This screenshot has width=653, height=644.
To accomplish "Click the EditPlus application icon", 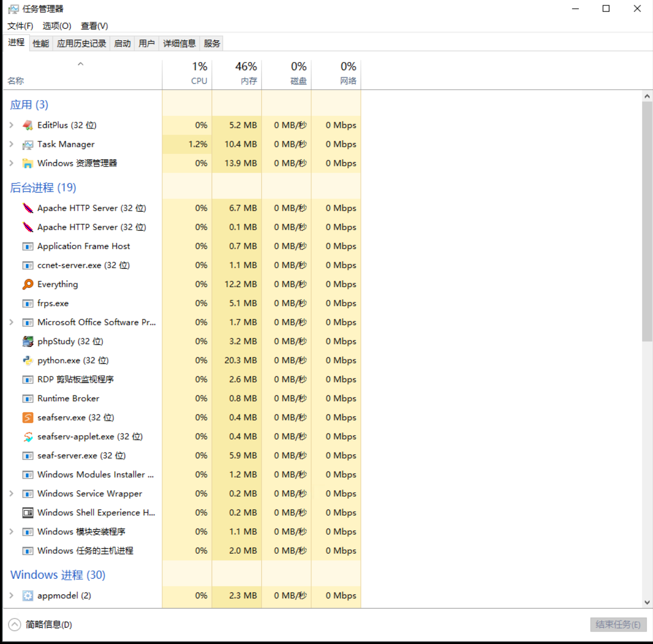I will point(28,125).
